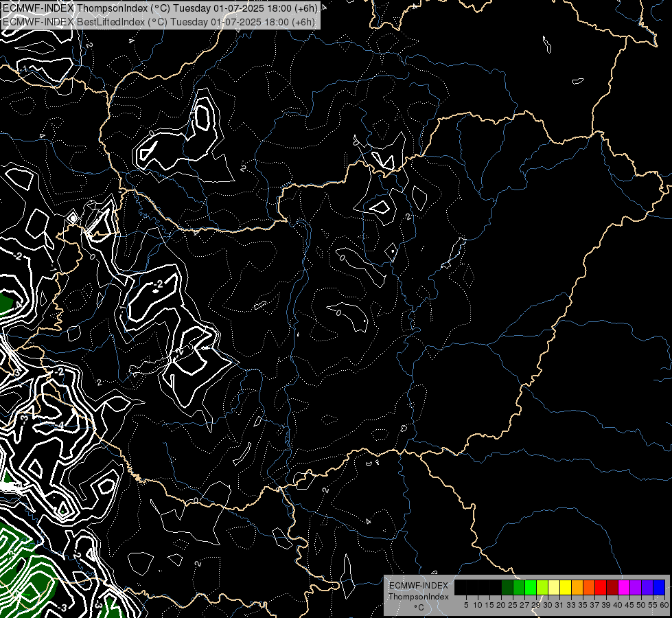Click the legend tick value 33
672x618 pixels.
(571, 605)
